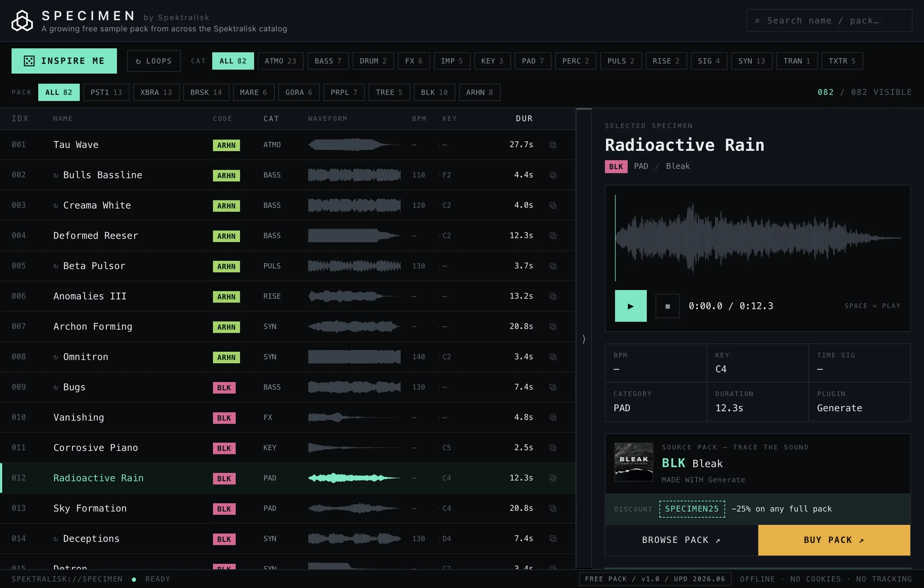Screen dimensions: 924x588
Task: Select pack filter XBRA 13
Action: coord(156,92)
